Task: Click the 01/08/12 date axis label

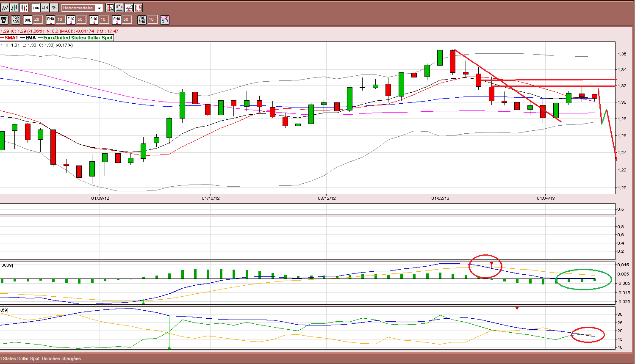Action: [100, 198]
